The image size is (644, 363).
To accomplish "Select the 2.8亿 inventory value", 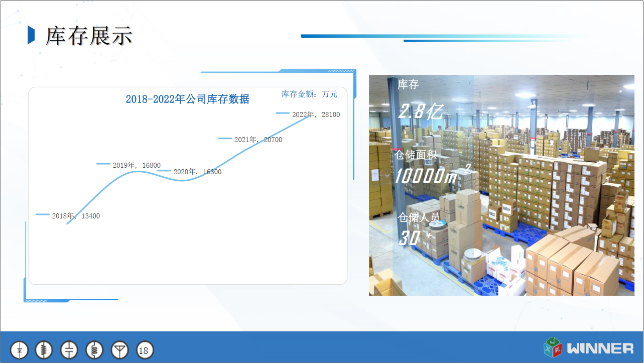I will [421, 111].
